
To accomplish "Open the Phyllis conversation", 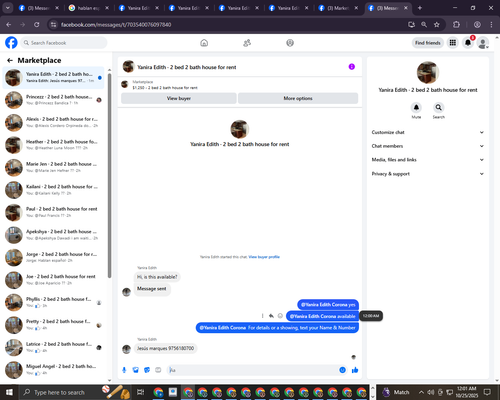I will pos(54,302).
